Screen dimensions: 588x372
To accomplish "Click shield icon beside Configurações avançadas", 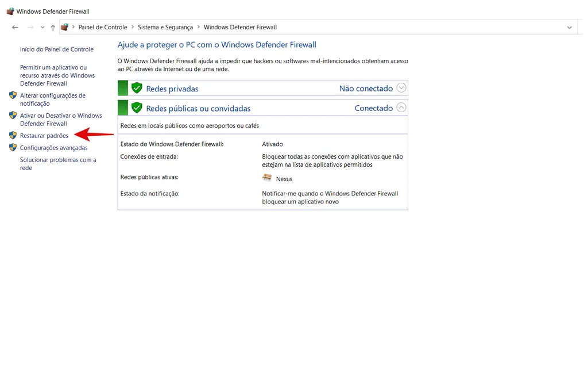I will tap(13, 147).
